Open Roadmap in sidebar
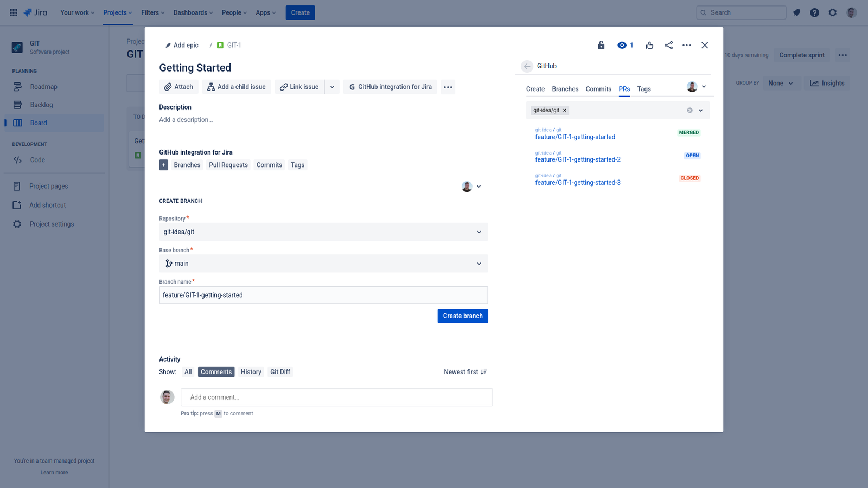 53,87
